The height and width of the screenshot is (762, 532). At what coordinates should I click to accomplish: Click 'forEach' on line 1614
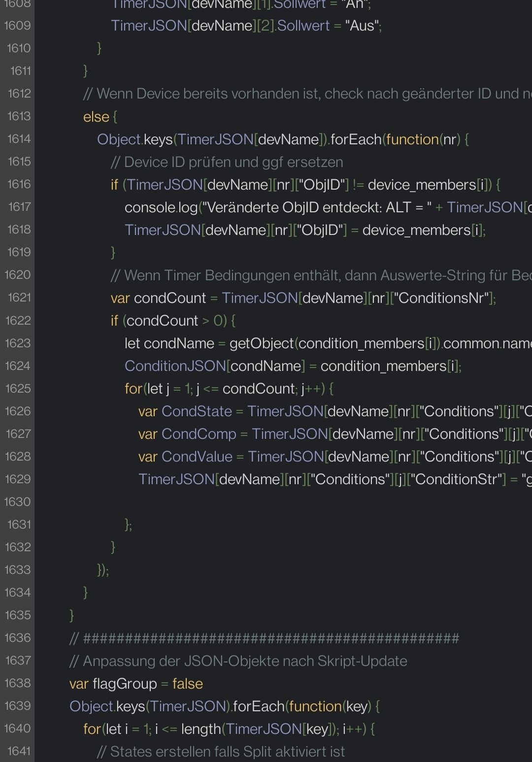(x=356, y=139)
